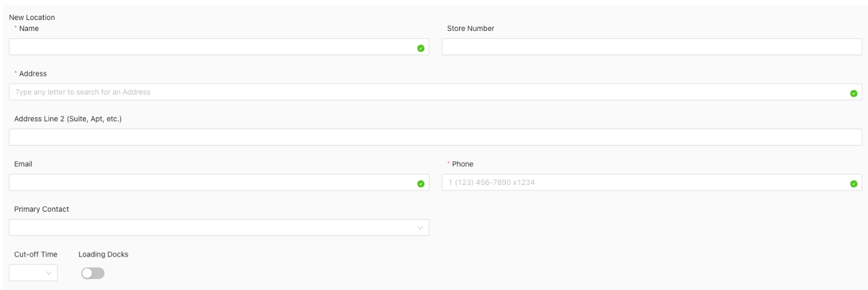The image size is (868, 290).
Task: Click into the Store Number field
Action: (651, 47)
